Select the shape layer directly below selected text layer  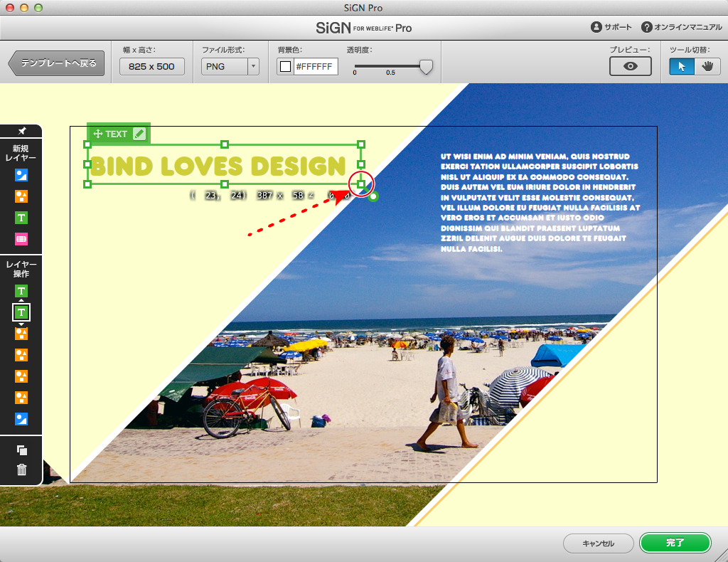tap(21, 334)
